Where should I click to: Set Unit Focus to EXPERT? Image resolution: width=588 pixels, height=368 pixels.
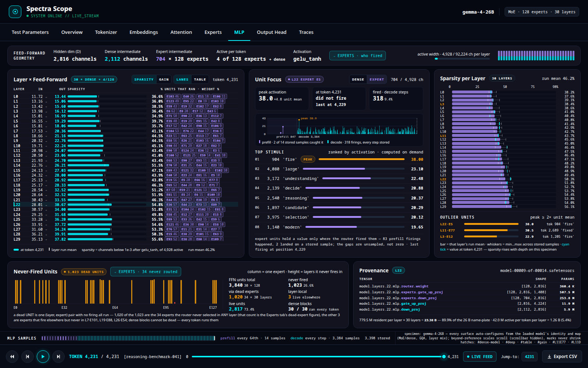click(x=377, y=79)
